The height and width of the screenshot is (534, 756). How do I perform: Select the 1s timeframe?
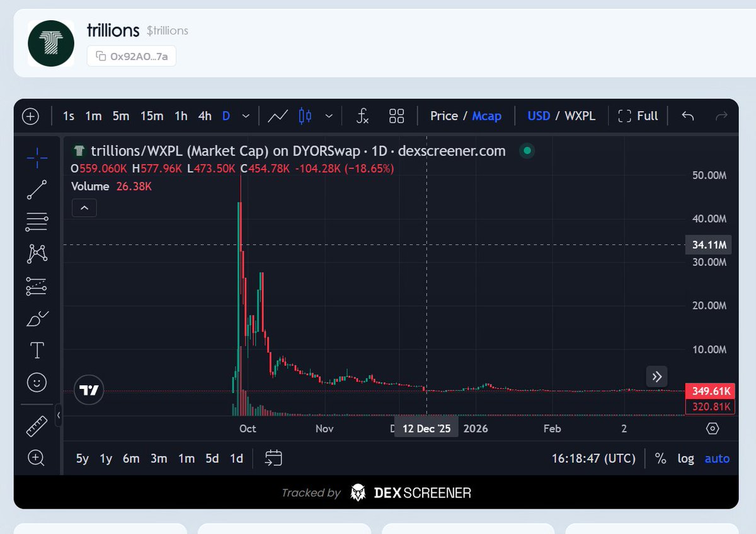69,116
